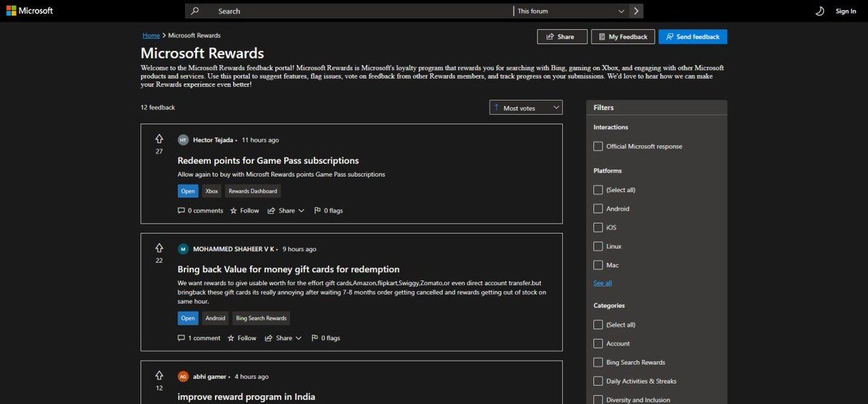Click the search magnifier icon
Screen dimensions: 868x404
[195, 11]
